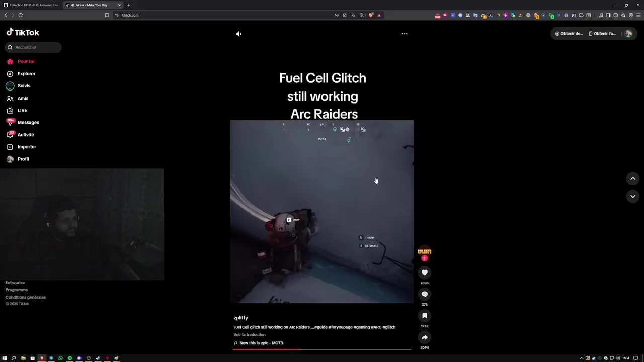Open the profile avatar in top right
The height and width of the screenshot is (362, 644).
628,34
